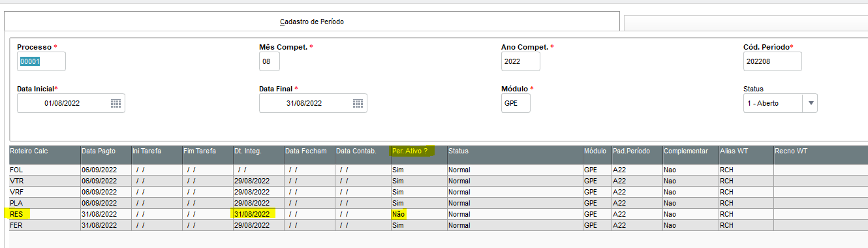The image size is (868, 248).
Task: Select the Cadastro de Período tab
Action: pyautogui.click(x=311, y=22)
